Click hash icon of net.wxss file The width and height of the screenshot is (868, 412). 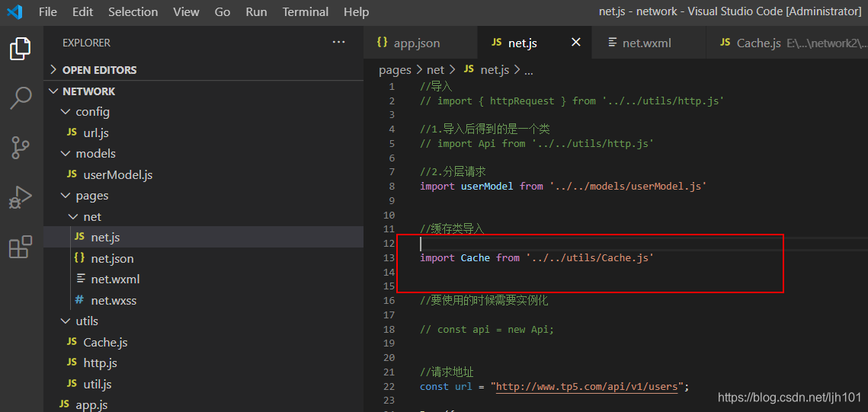(80, 300)
